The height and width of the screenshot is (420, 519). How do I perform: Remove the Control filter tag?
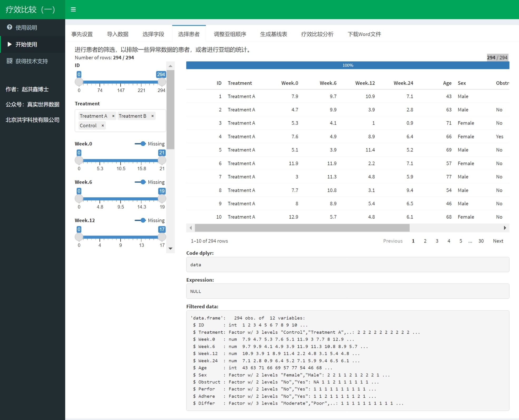(x=103, y=126)
